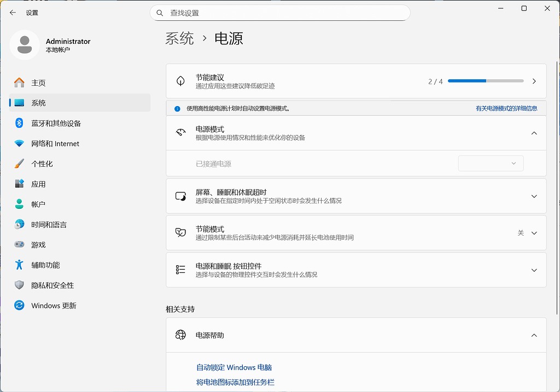Maximize the settings window
Screen dimensions: 560x392
pos(524,8)
